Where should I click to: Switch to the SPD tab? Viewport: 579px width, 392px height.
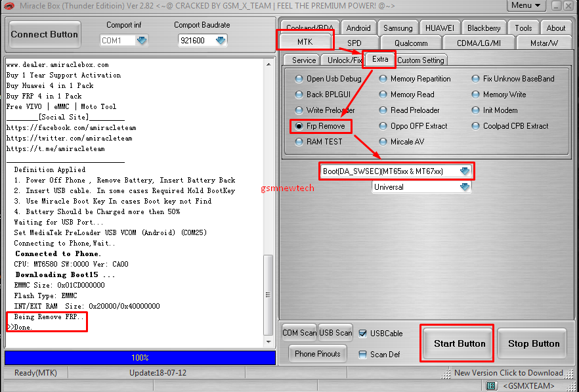tap(354, 43)
